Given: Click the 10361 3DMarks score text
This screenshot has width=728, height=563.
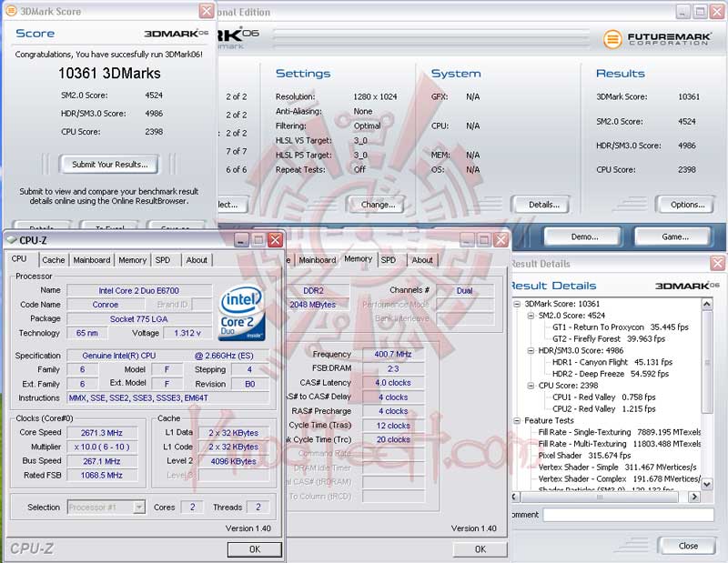Looking at the screenshot, I should tap(109, 74).
